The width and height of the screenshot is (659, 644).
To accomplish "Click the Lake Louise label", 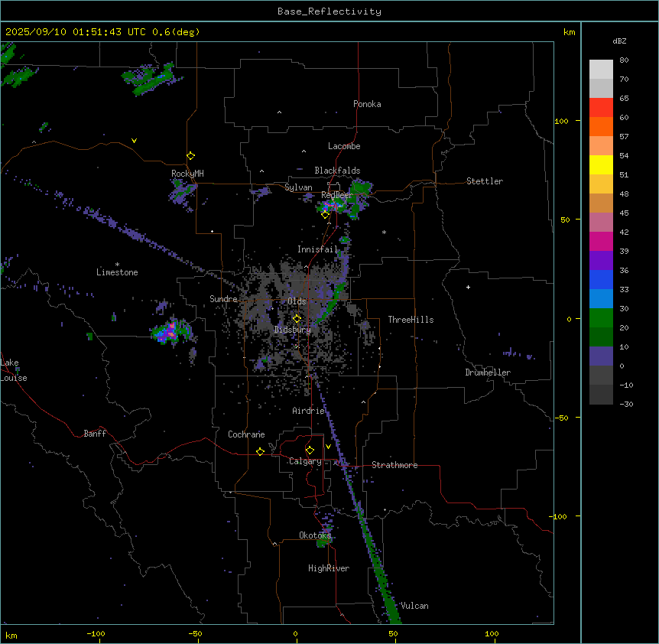I will (14, 370).
